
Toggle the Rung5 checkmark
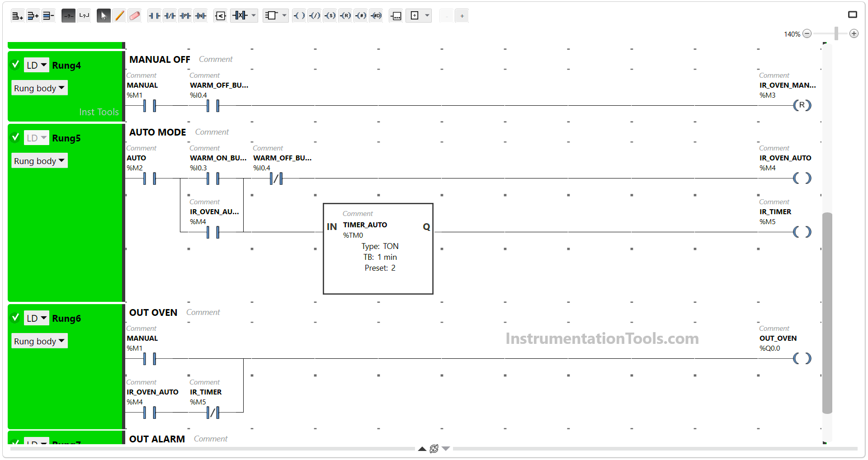click(x=16, y=137)
